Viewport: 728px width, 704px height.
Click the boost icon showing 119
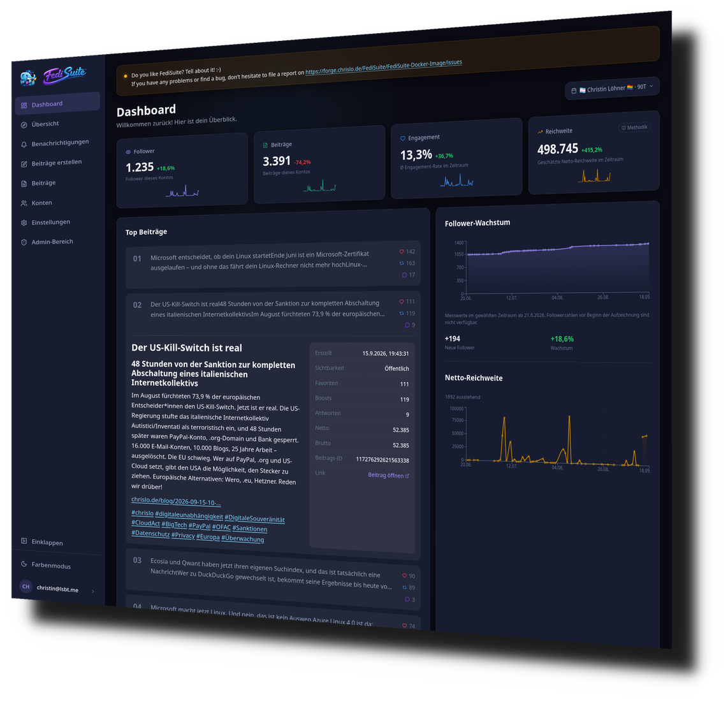(x=402, y=314)
